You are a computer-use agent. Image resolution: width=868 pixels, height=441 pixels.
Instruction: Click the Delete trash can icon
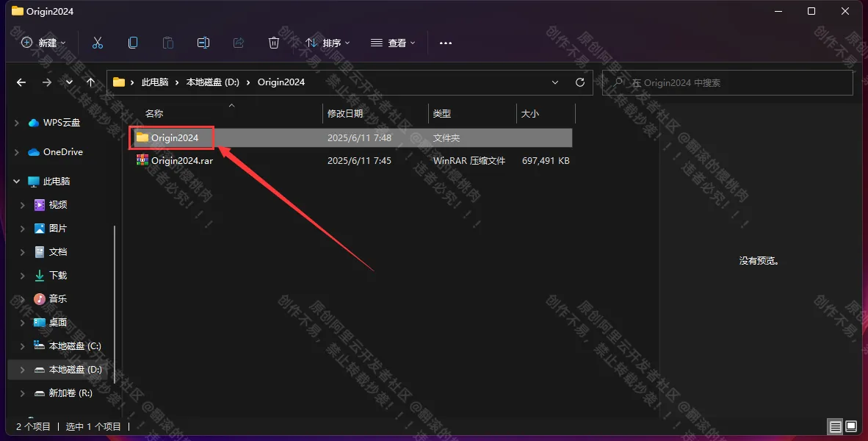(x=273, y=43)
